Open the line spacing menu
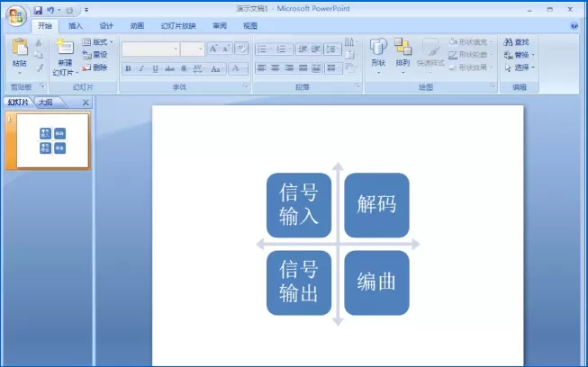This screenshot has height=367, width=588. [x=332, y=49]
